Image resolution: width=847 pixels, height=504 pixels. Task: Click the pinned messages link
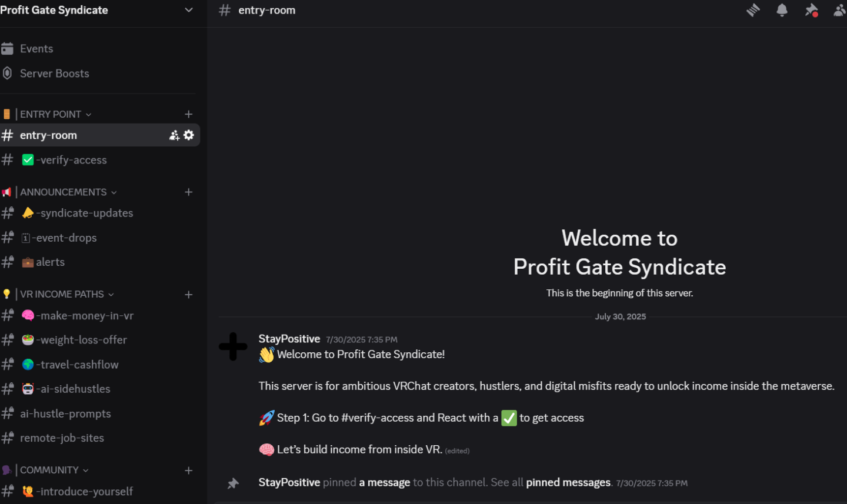(568, 483)
